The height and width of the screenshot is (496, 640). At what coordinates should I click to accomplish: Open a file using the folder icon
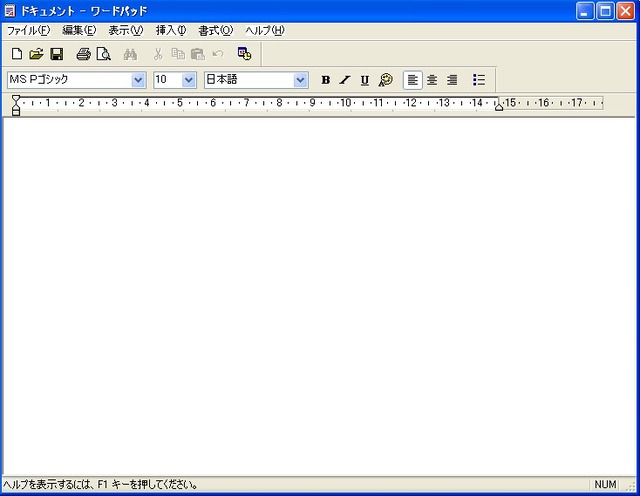[36, 53]
